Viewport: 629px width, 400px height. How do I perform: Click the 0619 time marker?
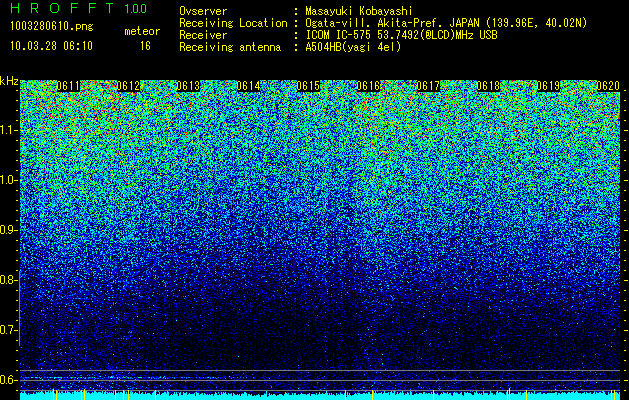[548, 86]
